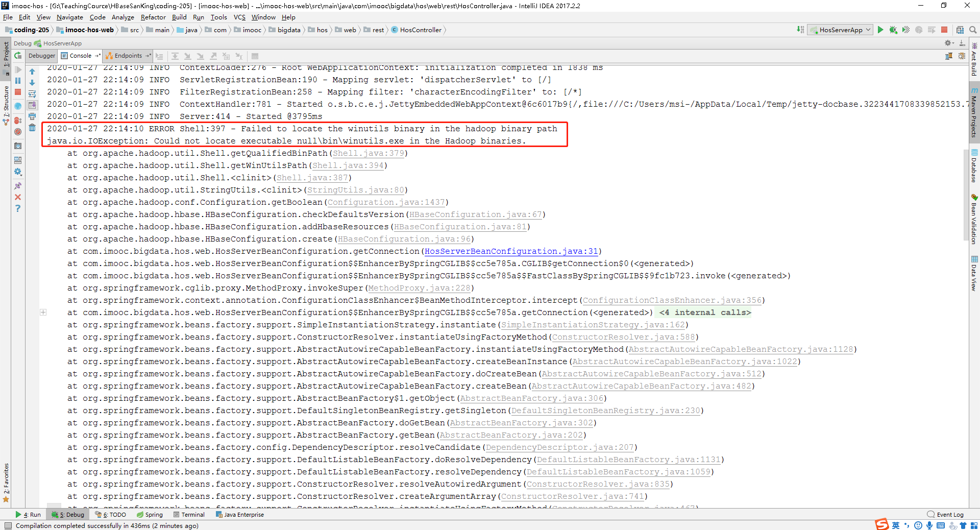
Task: Toggle the Structure tool window
Action: 6,105
